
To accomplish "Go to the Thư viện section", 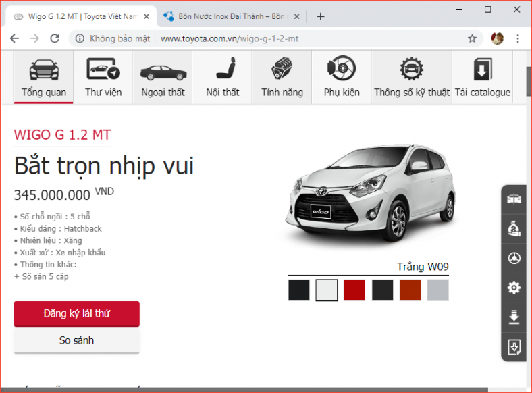I will (x=103, y=78).
